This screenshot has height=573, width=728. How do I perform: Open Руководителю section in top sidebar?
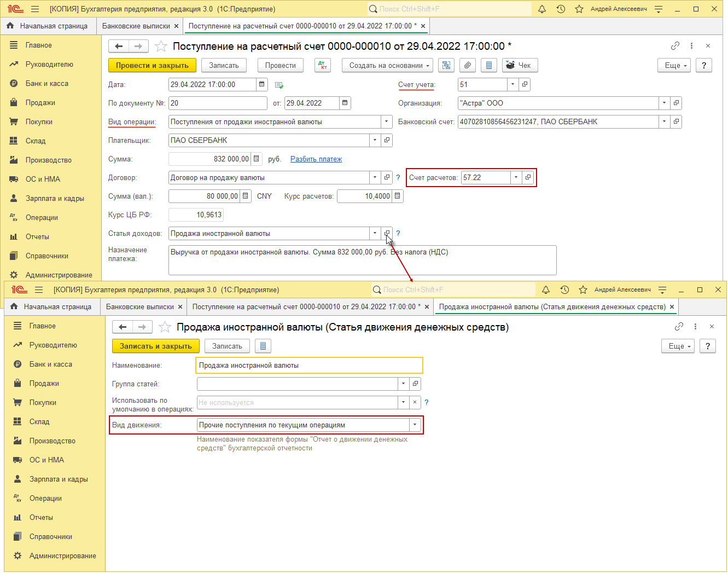tap(49, 64)
